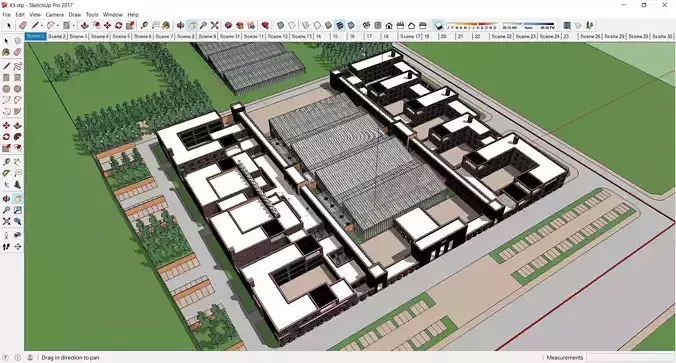Select the Walk footprints tool
This screenshot has width=676, height=363.
(x=6, y=247)
